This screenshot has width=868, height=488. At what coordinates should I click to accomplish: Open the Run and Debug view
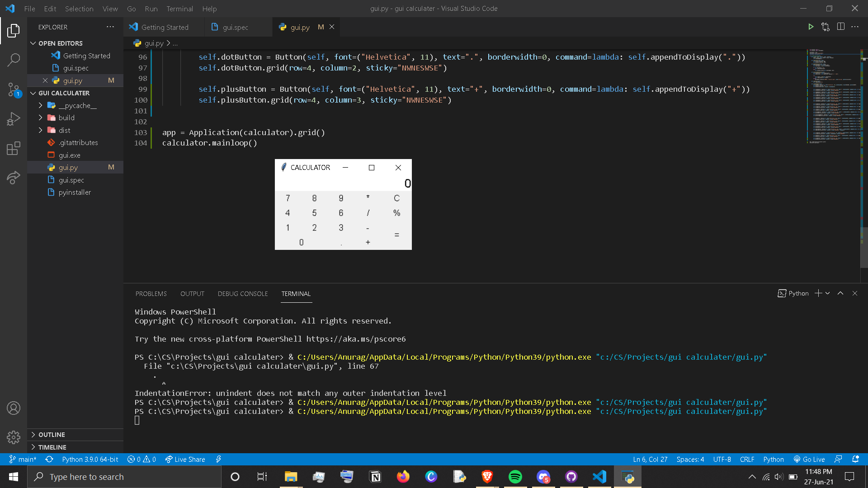(x=14, y=119)
